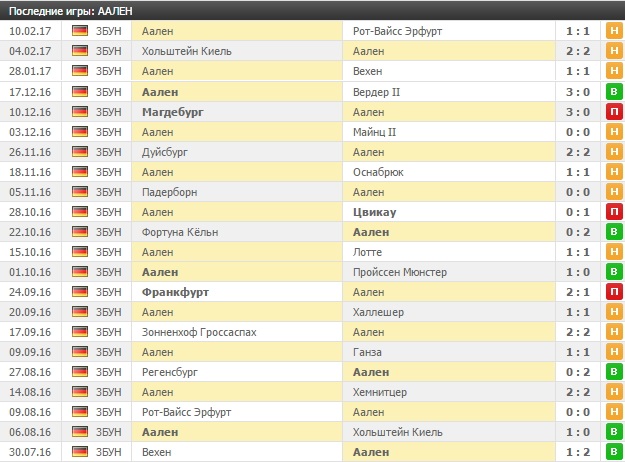Open the Оснабрюк team link
Viewport: 625px width, 462px height.
[378, 172]
